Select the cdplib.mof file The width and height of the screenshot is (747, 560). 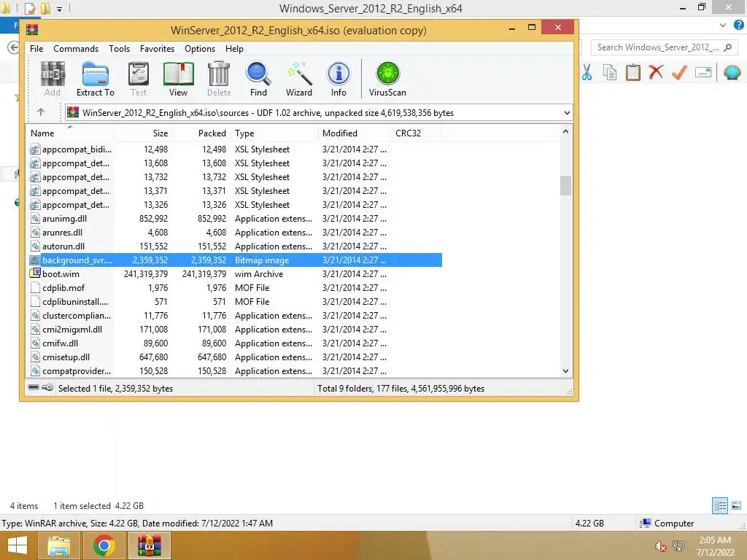[234, 287]
